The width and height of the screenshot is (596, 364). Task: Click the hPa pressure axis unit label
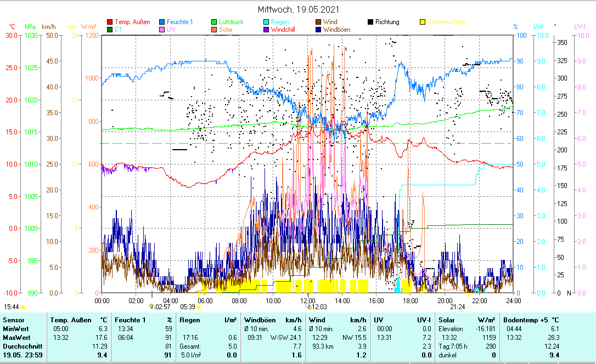30,26
